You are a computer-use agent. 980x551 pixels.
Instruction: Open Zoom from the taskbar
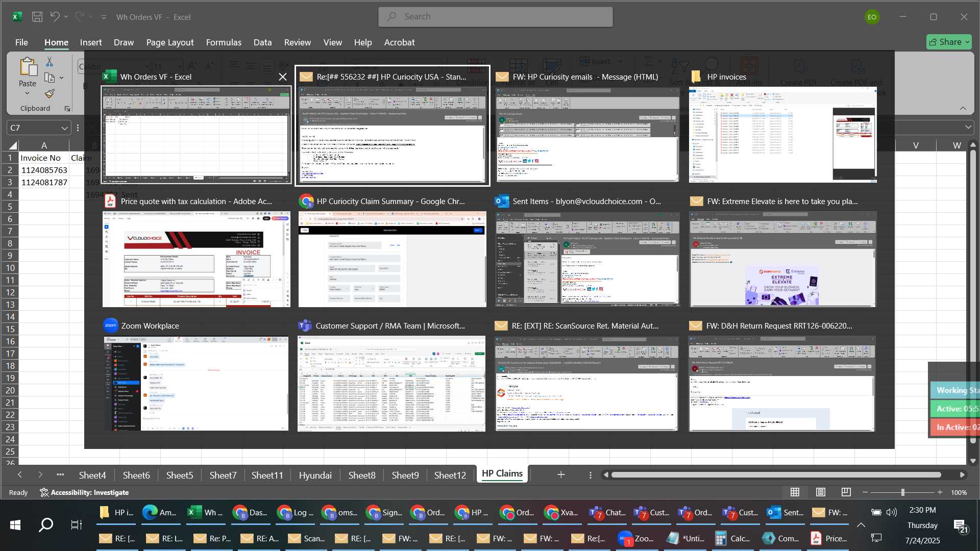click(x=636, y=538)
